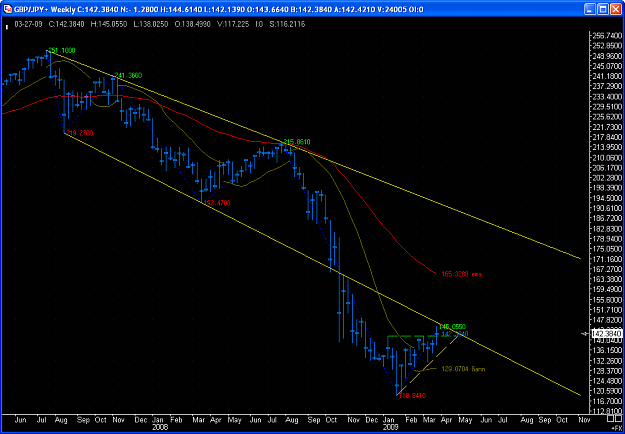Image resolution: width=625 pixels, height=434 pixels.
Task: Click the 129.0704 moving average label
Action: (x=464, y=369)
